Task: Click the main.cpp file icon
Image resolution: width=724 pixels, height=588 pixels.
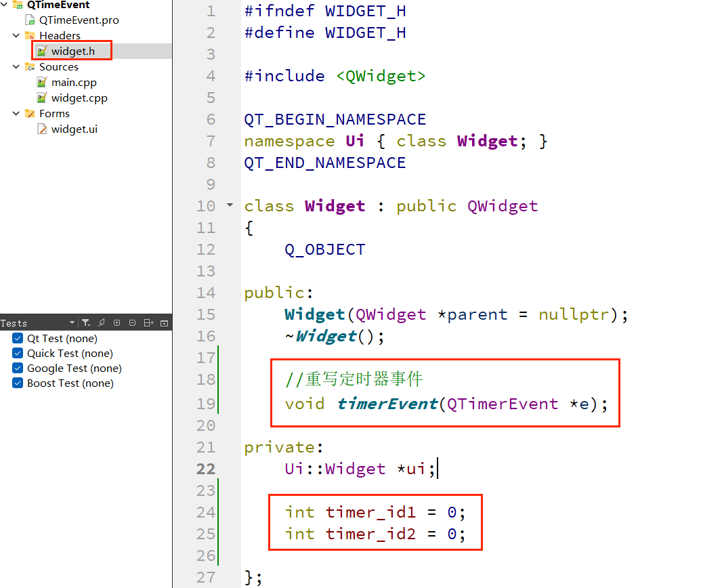Action: pyautogui.click(x=42, y=82)
